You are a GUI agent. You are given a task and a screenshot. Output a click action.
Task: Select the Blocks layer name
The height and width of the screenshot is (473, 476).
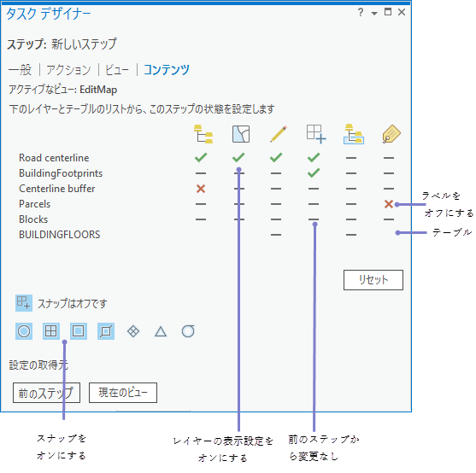pos(33,219)
